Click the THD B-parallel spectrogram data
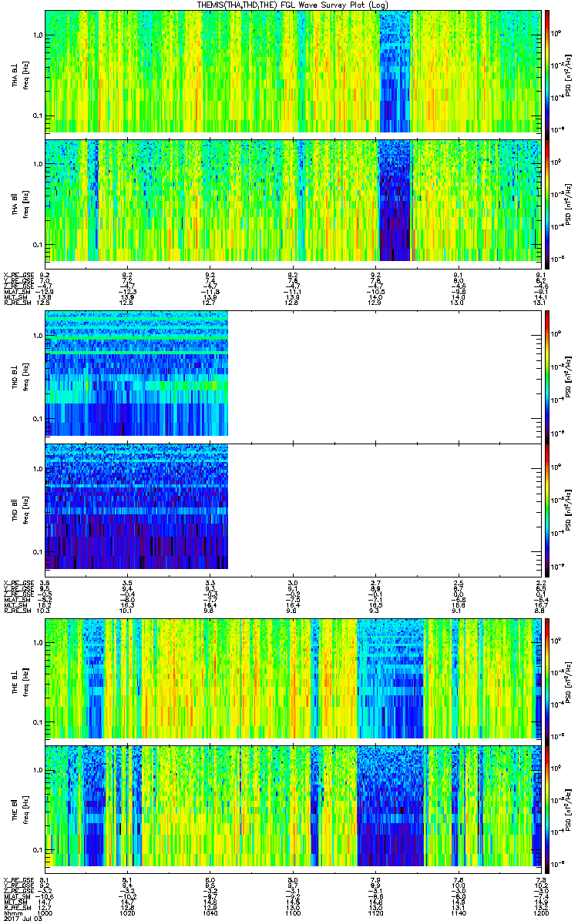Screen dimensions: 578x924 (137, 506)
